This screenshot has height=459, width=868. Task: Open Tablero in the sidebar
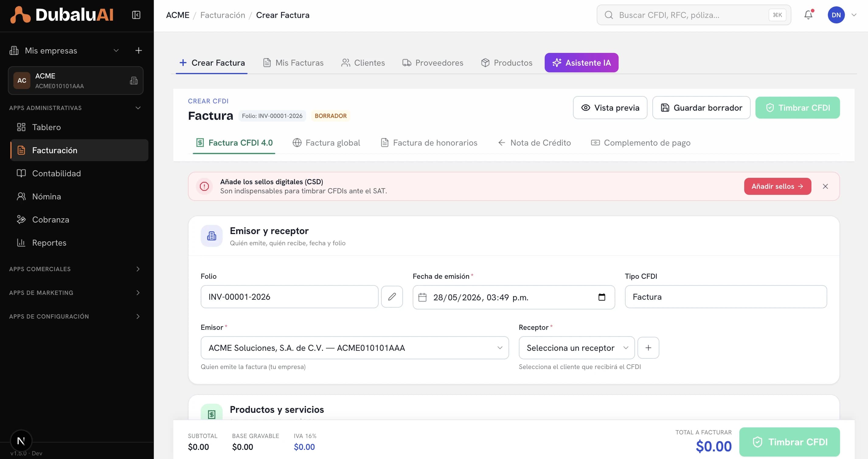79,127
